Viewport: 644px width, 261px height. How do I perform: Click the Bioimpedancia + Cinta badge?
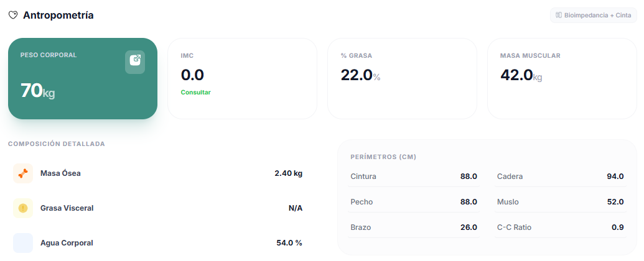click(x=593, y=15)
